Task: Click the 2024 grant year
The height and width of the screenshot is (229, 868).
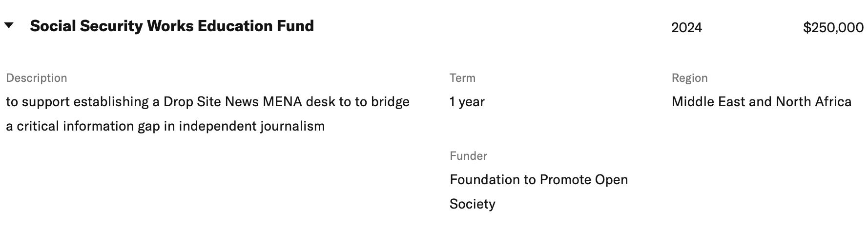Action: tap(686, 28)
